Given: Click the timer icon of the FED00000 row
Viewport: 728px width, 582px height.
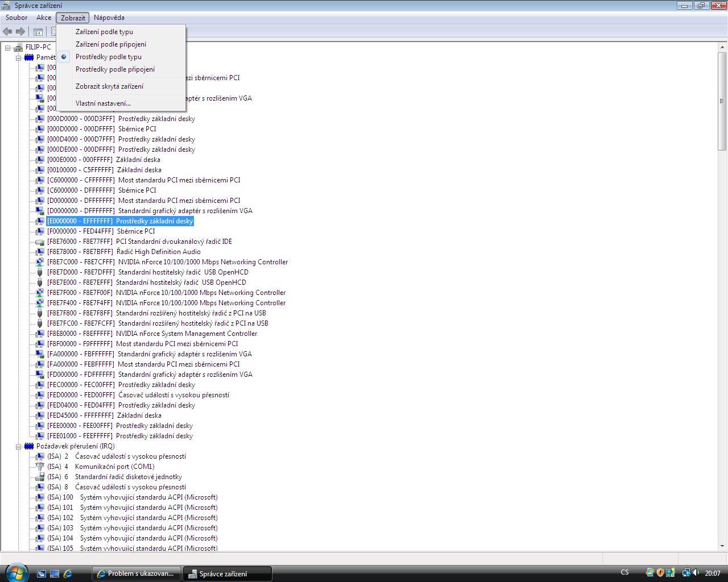Looking at the screenshot, I should pyautogui.click(x=40, y=395).
